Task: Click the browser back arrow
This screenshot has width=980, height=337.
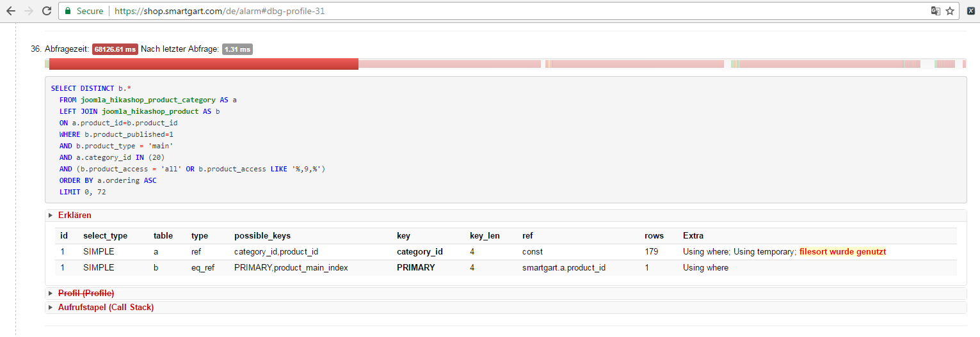Action: (10, 11)
